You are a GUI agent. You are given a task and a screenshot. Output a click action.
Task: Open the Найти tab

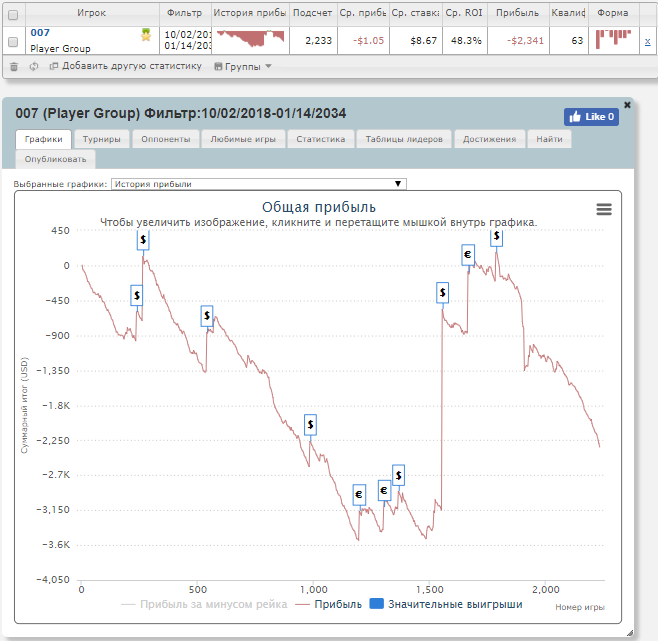(549, 139)
